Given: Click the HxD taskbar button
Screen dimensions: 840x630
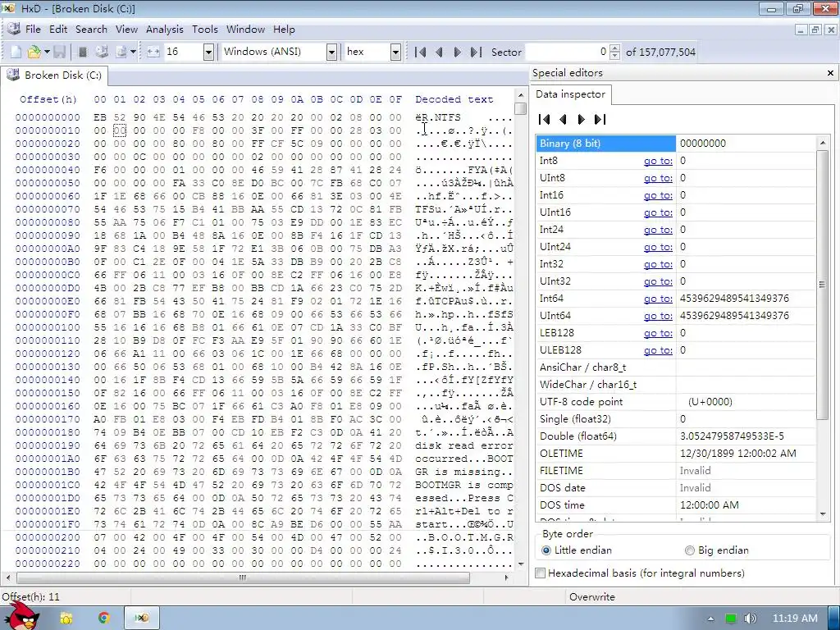Looking at the screenshot, I should pyautogui.click(x=141, y=619).
